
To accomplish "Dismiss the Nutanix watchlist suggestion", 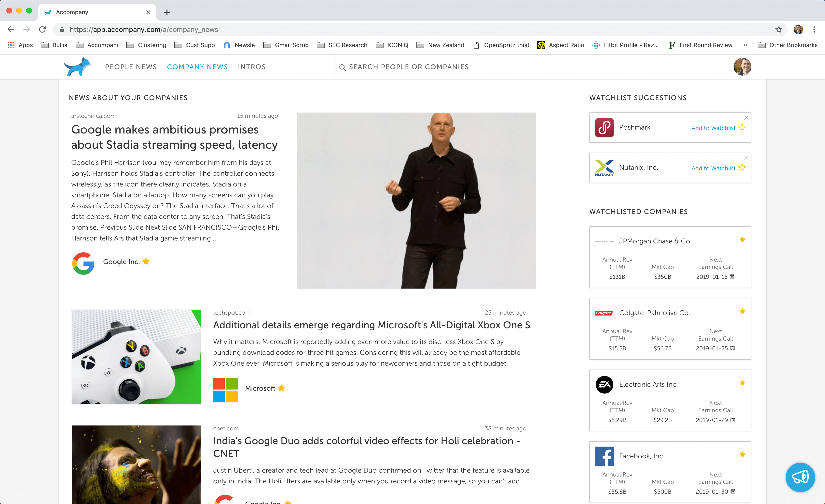I will (x=746, y=158).
